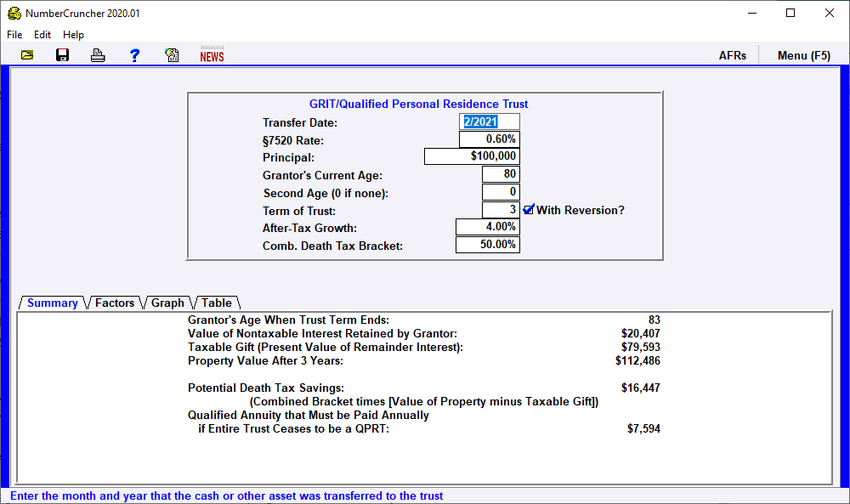This screenshot has width=850, height=504.
Task: Open the File menu
Action: point(14,35)
